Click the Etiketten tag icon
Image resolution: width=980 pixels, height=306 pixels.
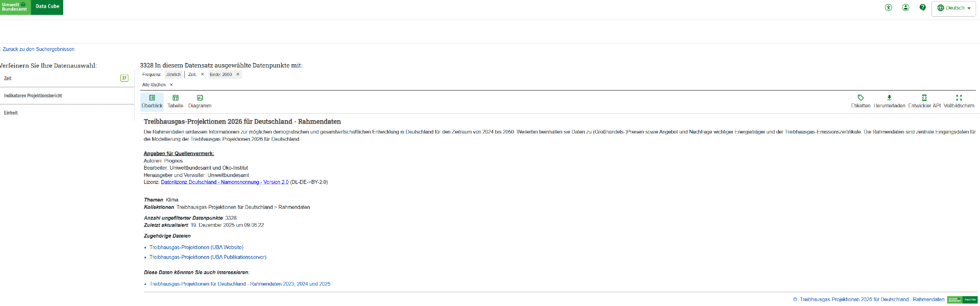(860, 98)
